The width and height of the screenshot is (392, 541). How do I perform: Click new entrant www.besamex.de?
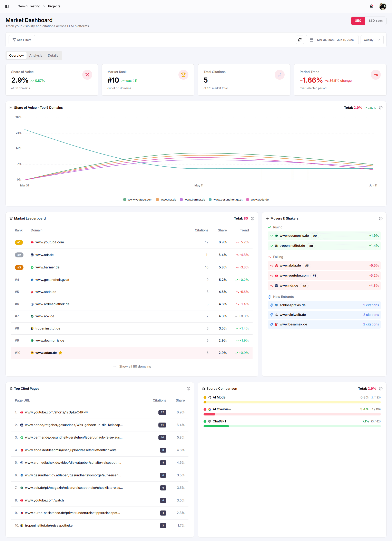(x=324, y=324)
